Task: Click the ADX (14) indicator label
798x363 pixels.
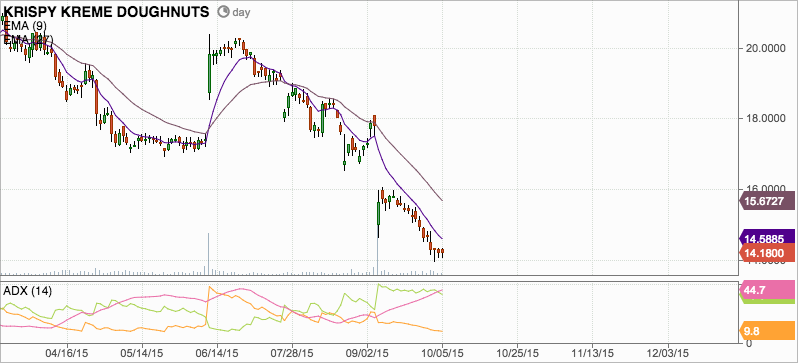Action: (x=27, y=291)
